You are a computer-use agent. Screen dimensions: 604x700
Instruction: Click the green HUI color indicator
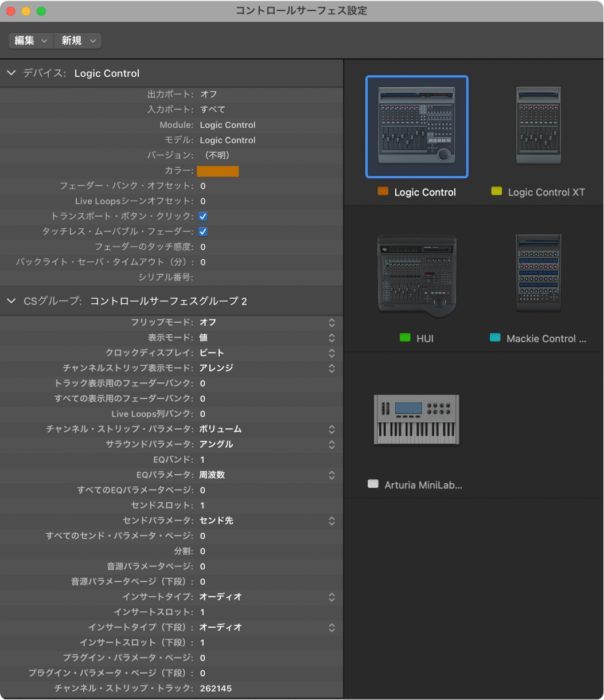pyautogui.click(x=405, y=338)
